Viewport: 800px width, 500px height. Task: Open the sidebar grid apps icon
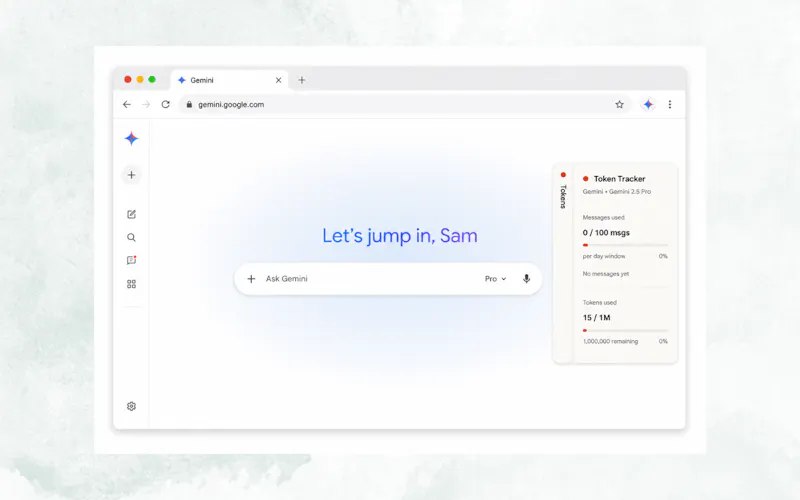[131, 284]
